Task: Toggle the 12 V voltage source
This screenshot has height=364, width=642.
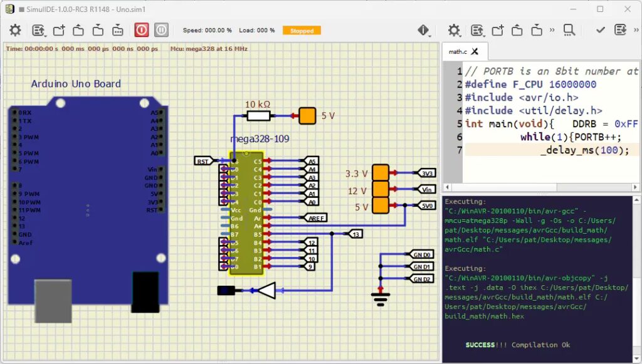Action: [x=381, y=189]
